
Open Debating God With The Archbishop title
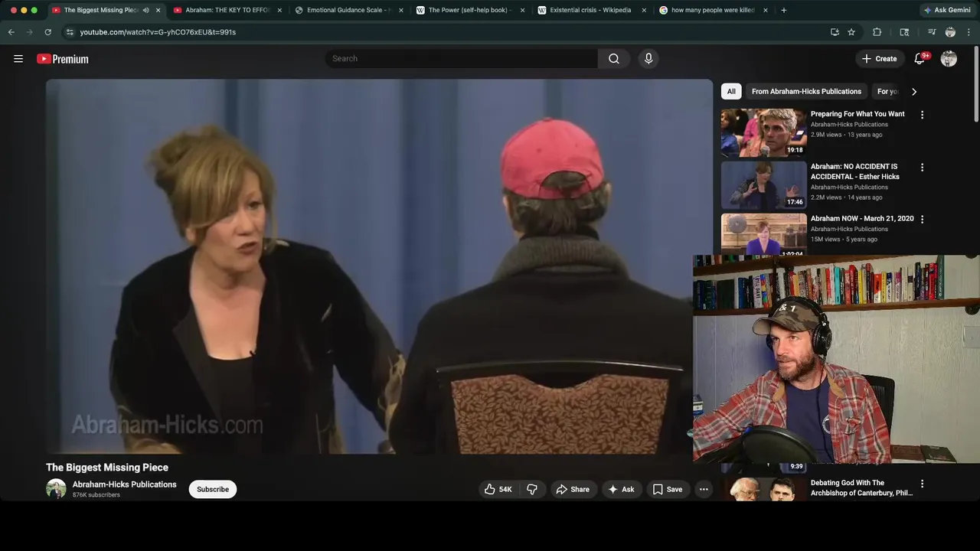tap(861, 488)
